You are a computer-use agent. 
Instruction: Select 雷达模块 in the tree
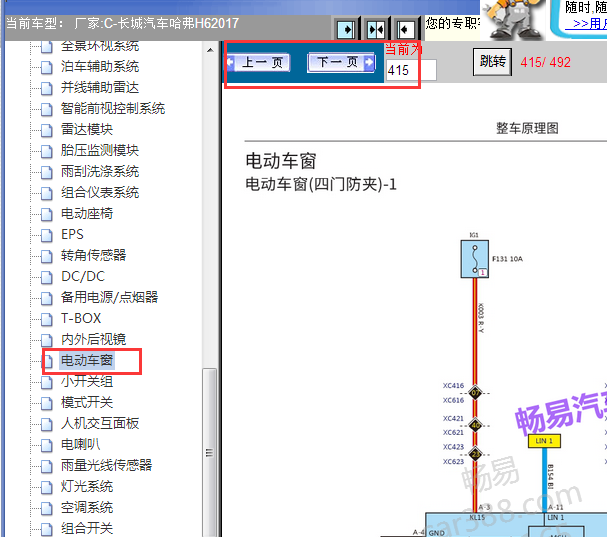tap(87, 129)
